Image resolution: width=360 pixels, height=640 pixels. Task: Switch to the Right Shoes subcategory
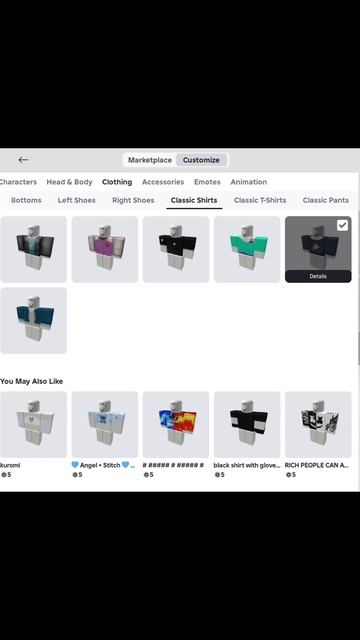pyautogui.click(x=133, y=200)
